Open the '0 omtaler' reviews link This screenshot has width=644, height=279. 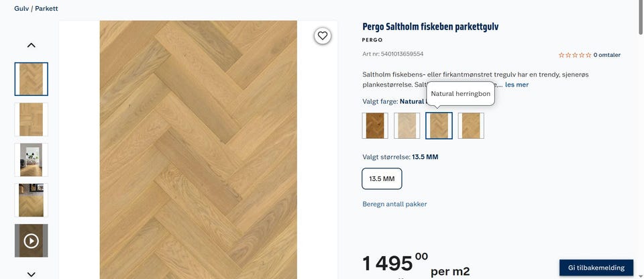606,55
